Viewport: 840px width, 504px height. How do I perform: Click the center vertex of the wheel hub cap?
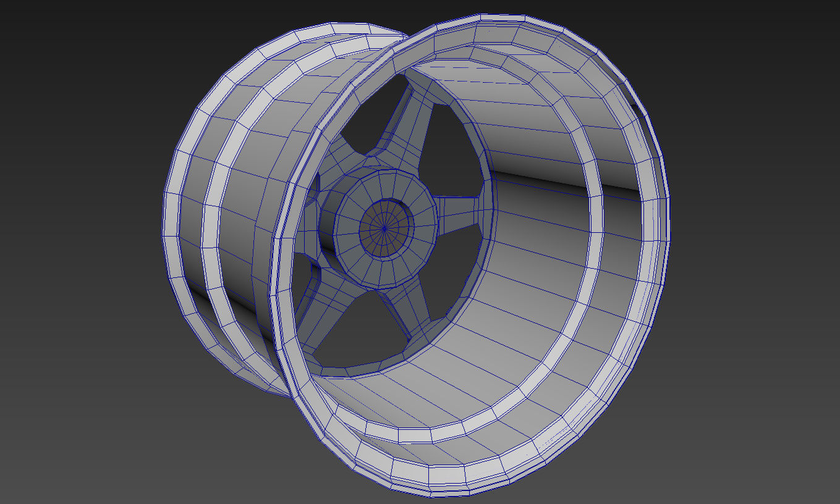pyautogui.click(x=384, y=229)
